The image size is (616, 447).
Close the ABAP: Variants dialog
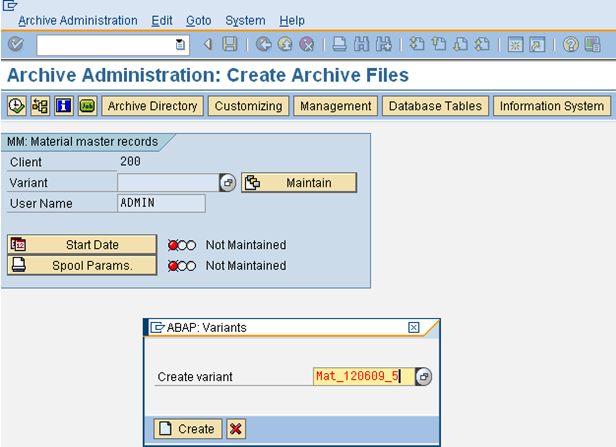point(414,327)
